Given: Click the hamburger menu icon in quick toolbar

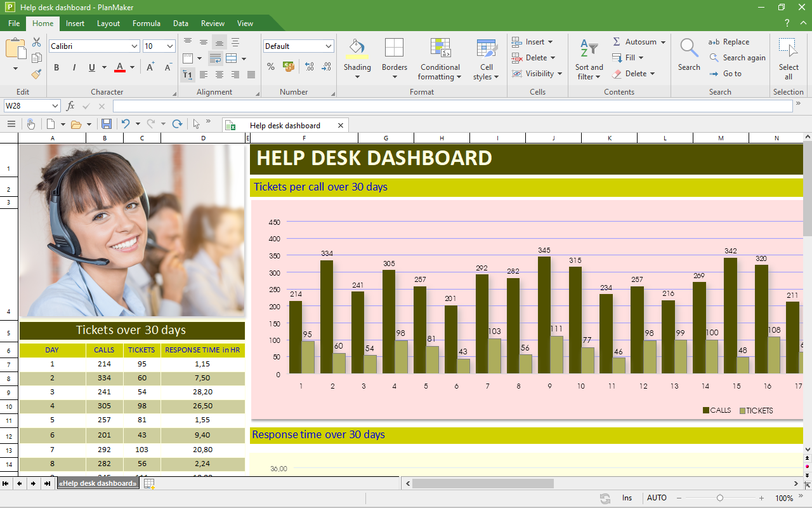Looking at the screenshot, I should click(x=11, y=124).
